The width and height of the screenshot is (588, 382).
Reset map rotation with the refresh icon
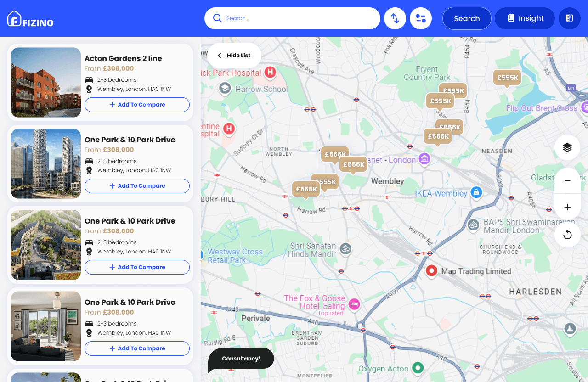click(567, 235)
